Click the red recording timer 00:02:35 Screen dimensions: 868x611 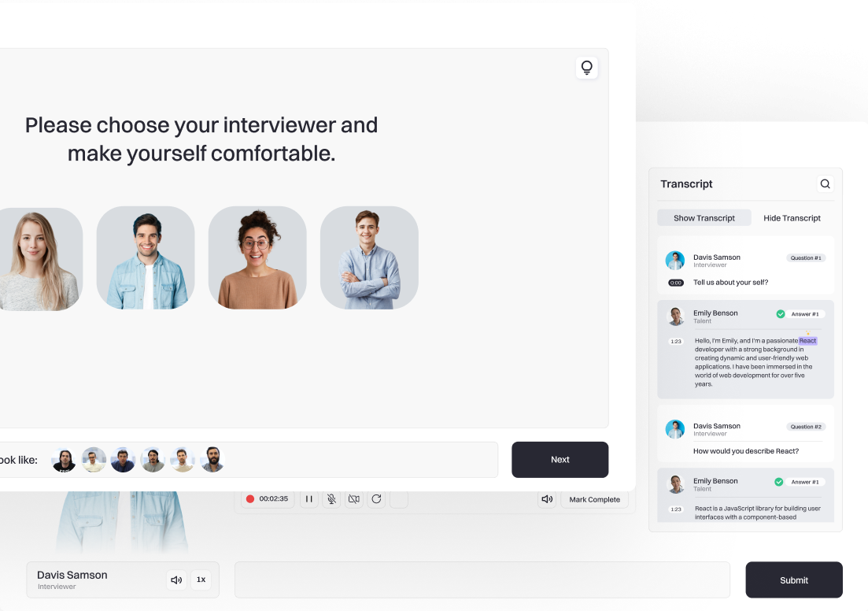click(268, 499)
